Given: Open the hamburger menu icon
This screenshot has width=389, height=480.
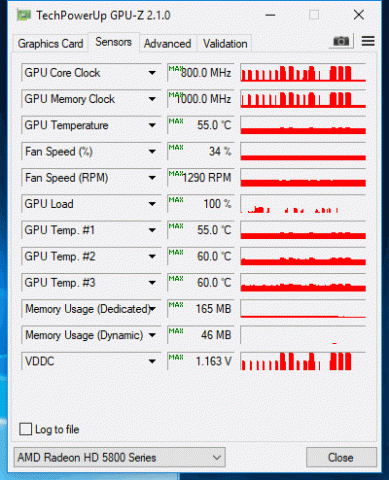Looking at the screenshot, I should tap(368, 41).
